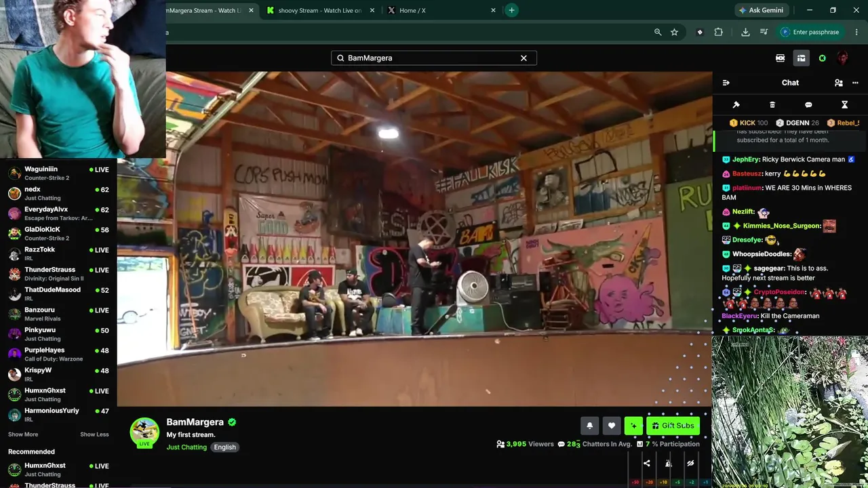868x488 pixels.
Task: Close the BamMargera Stream tab
Action: [251, 10]
